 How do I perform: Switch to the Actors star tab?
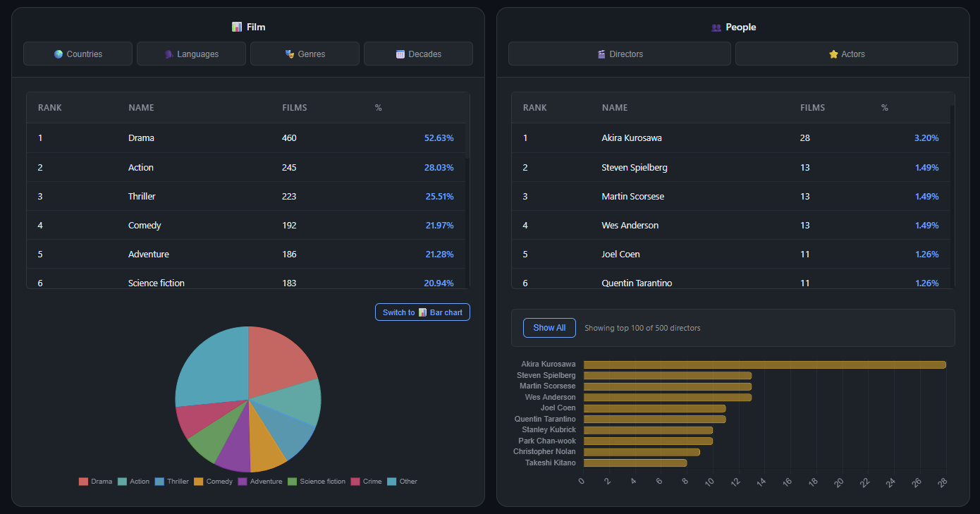847,54
